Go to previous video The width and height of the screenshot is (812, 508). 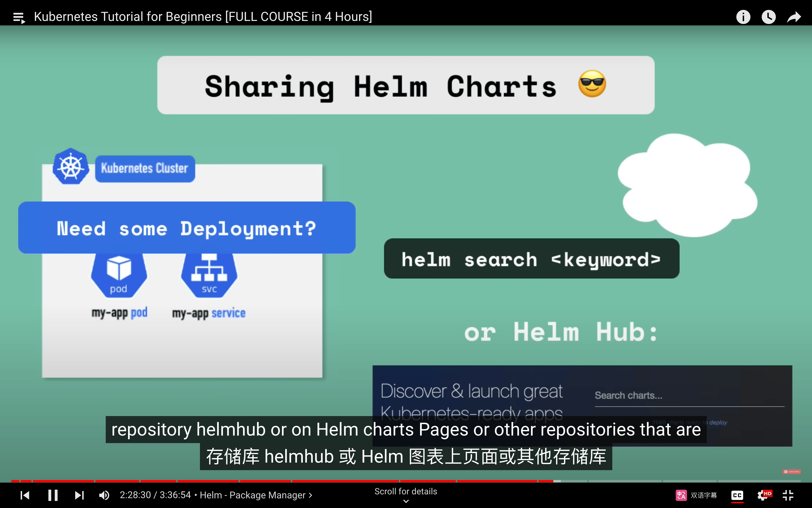point(25,495)
